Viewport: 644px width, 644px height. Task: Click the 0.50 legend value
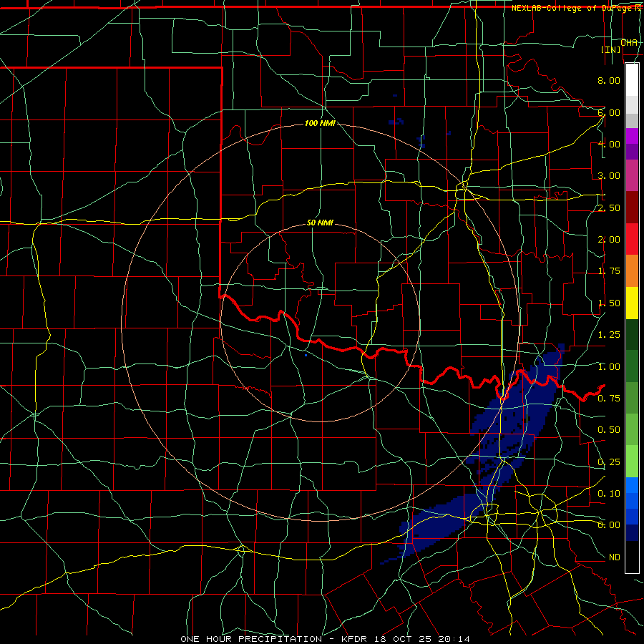(609, 430)
